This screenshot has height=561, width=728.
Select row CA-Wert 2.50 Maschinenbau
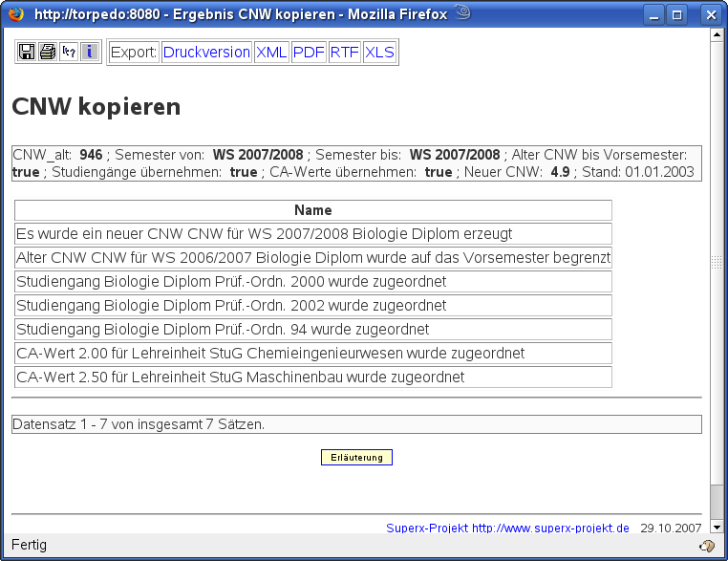coord(313,378)
